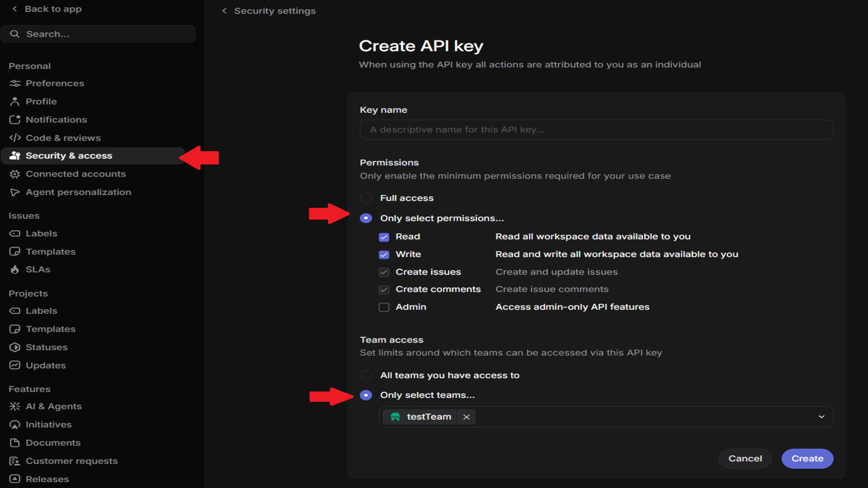The height and width of the screenshot is (488, 868).
Task: Click the Releases icon
Action: click(15, 479)
